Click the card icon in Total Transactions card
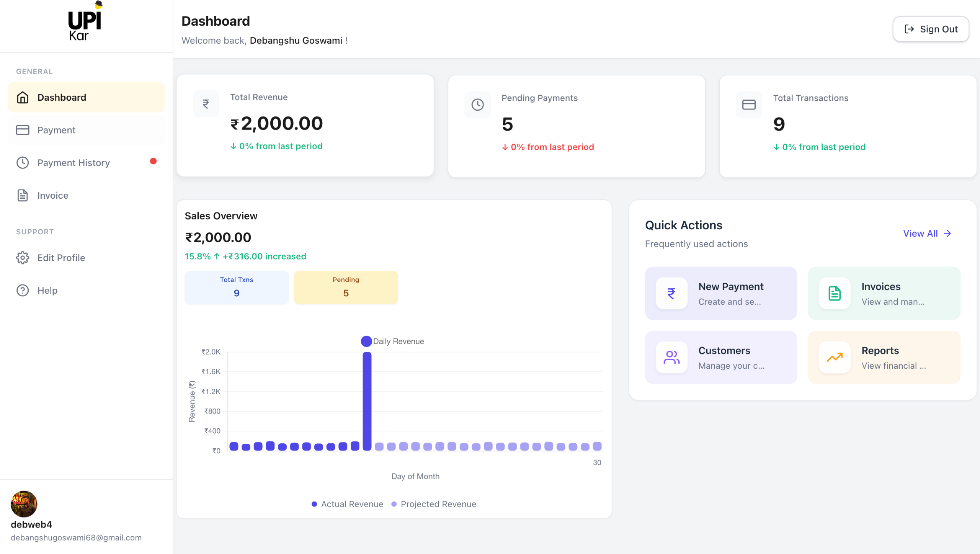 (749, 105)
